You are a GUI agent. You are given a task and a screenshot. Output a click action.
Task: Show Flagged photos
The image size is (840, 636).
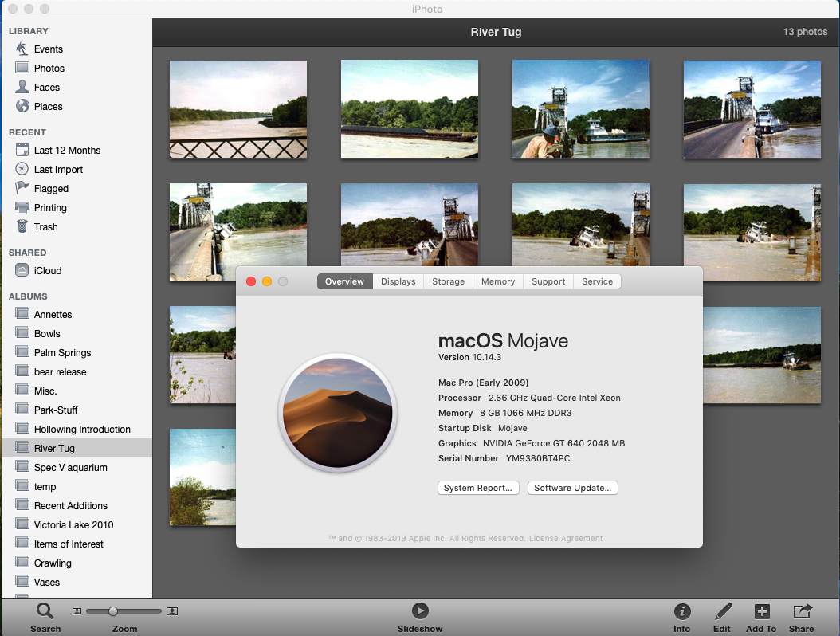tap(51, 189)
